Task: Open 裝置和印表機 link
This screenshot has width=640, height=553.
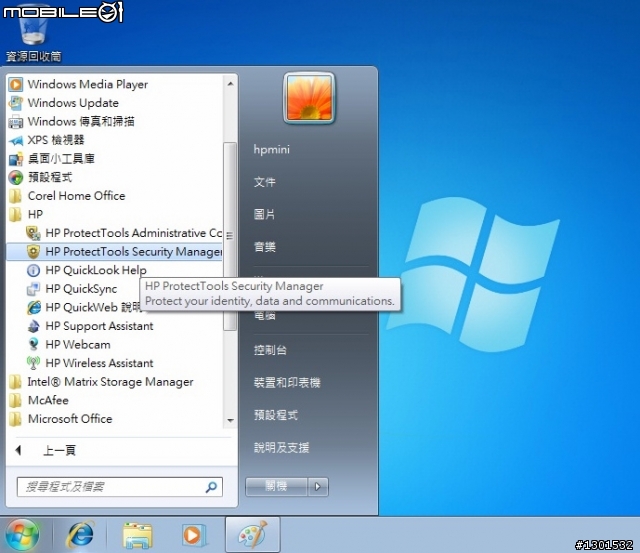Action: 287,383
